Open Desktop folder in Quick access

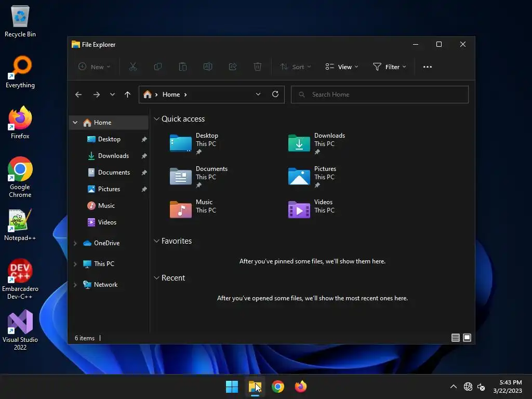194,143
